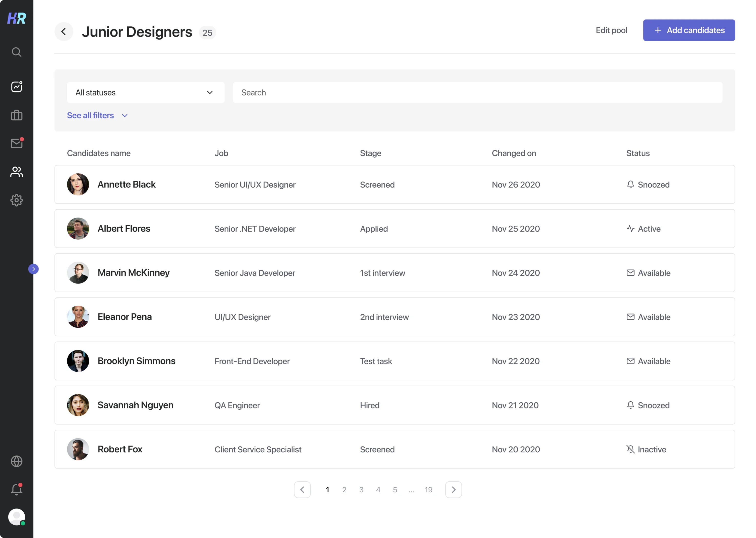Open the All statuses dropdown
The height and width of the screenshot is (538, 756).
[x=145, y=92]
